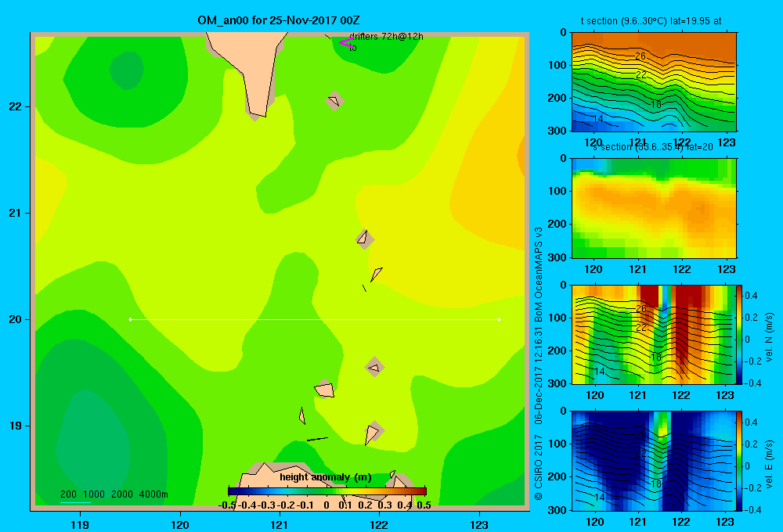This screenshot has width=783, height=532.
Task: Click the vertical CSIRO BoM OceanMAPS v3 credit
Action: coord(539,363)
